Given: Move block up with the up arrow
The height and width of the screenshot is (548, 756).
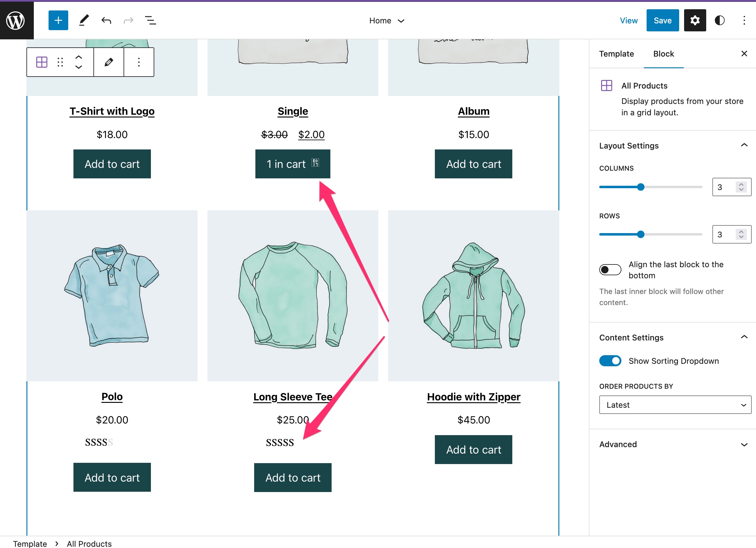Looking at the screenshot, I should tap(79, 57).
